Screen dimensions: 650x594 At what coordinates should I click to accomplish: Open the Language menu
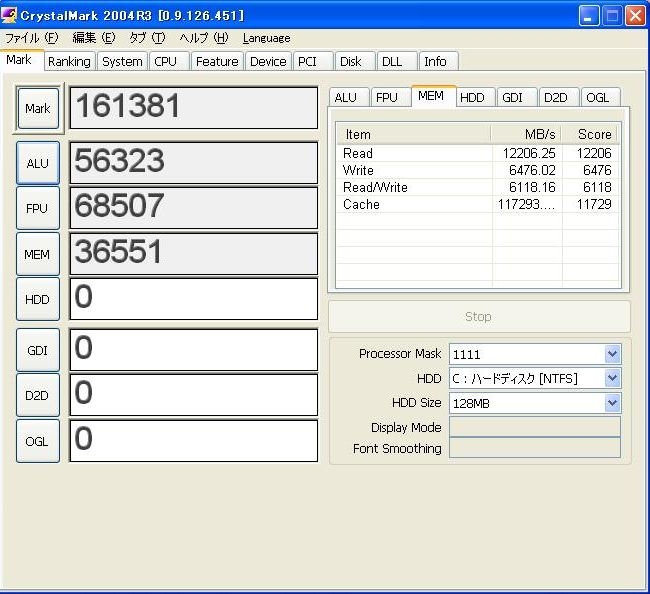point(266,38)
